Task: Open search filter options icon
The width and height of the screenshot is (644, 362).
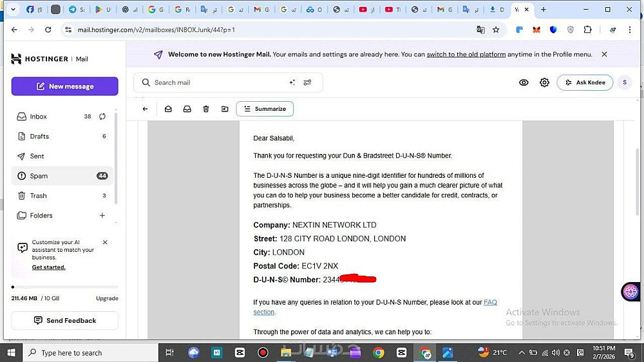Action: pyautogui.click(x=307, y=82)
